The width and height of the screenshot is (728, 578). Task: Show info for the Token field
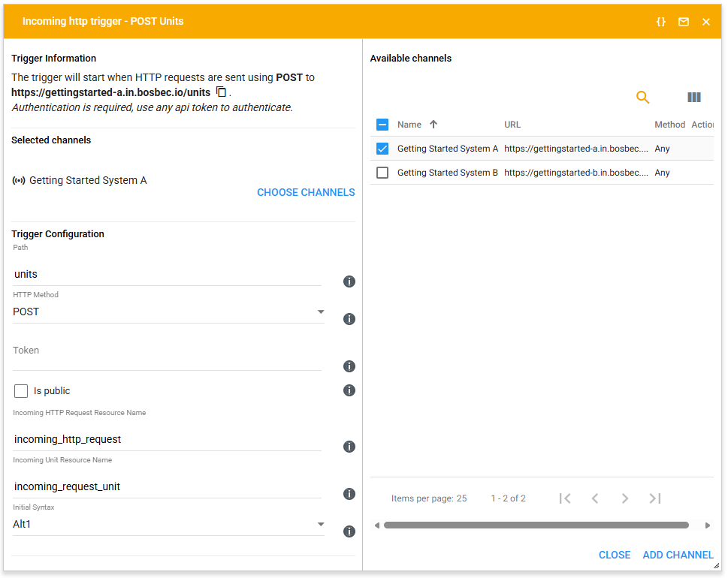coord(349,366)
